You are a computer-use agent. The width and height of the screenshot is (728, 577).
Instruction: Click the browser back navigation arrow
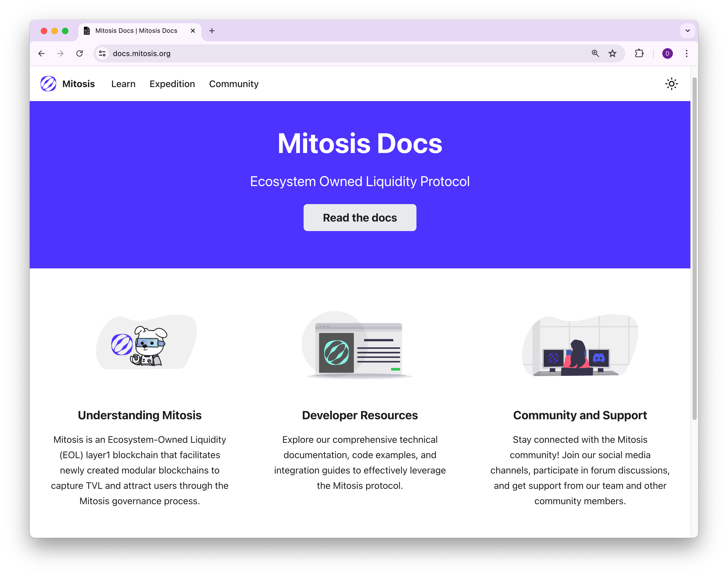point(41,53)
